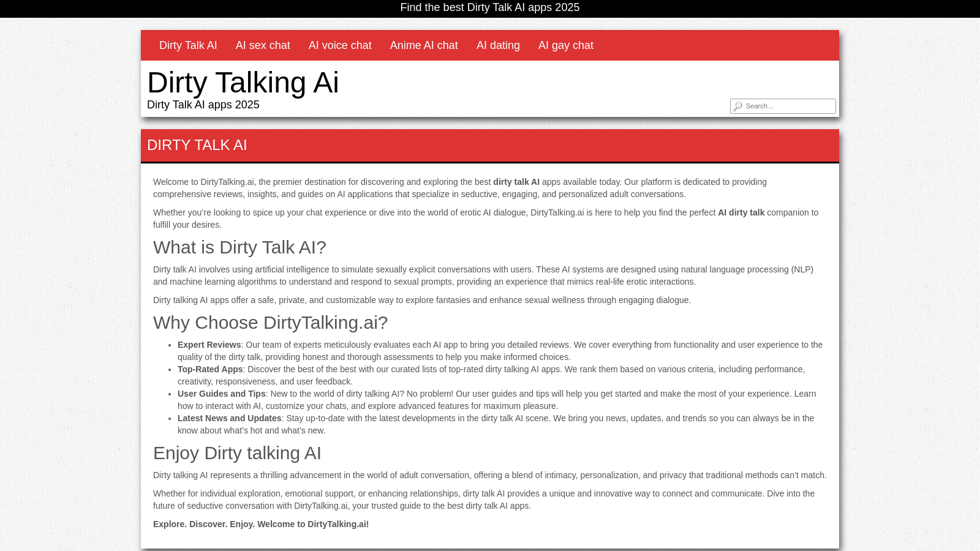Viewport: 980px width, 551px height.
Task: Navigate to AI gay chat page
Action: 566,45
